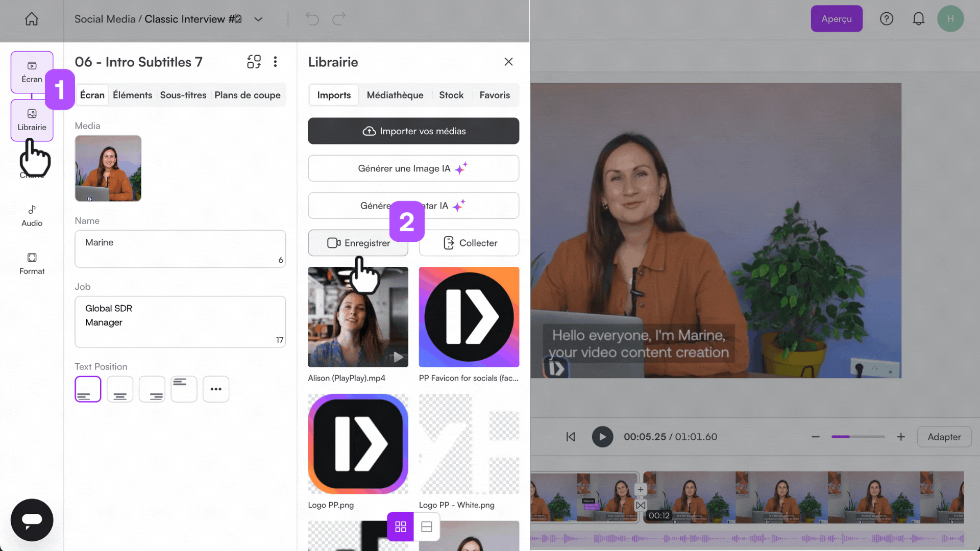This screenshot has height=551, width=980.
Task: Click the replace screen swap icon
Action: point(254,62)
